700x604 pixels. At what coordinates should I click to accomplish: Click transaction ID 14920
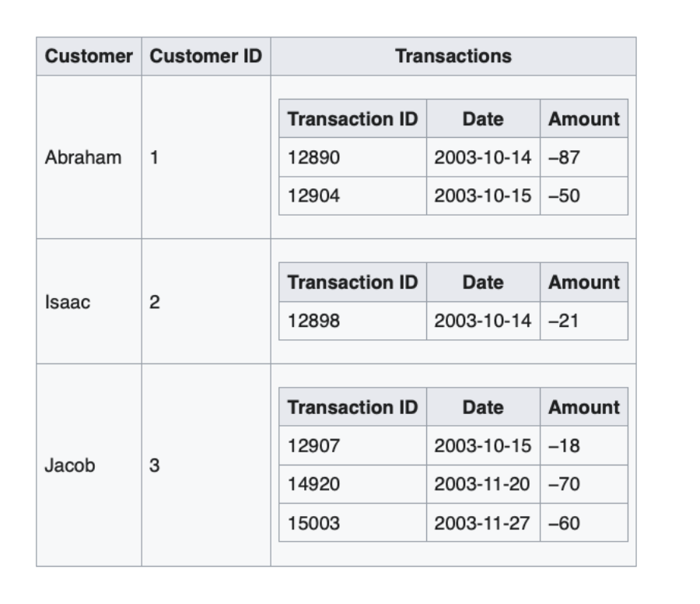(352, 484)
